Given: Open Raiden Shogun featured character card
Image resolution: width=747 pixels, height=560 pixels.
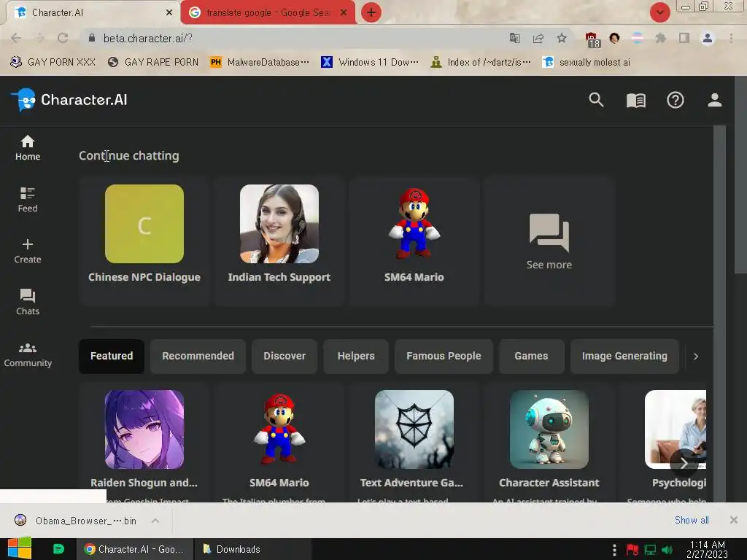Looking at the screenshot, I should point(144,443).
